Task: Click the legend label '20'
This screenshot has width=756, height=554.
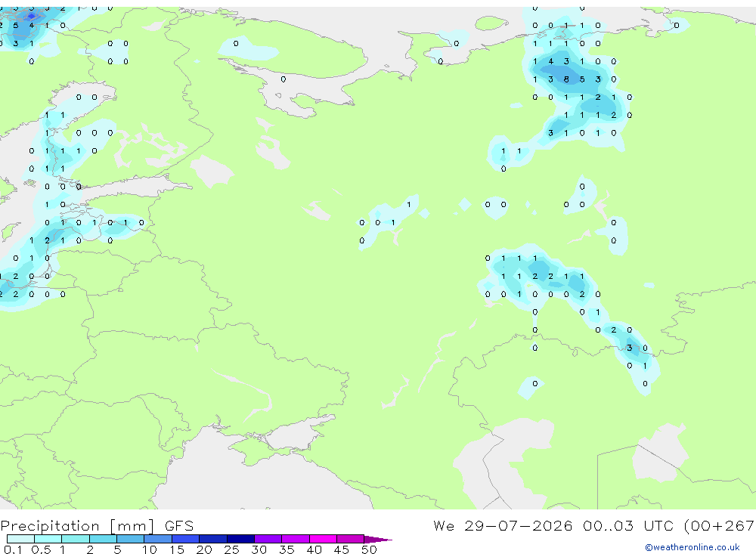Action: (204, 549)
